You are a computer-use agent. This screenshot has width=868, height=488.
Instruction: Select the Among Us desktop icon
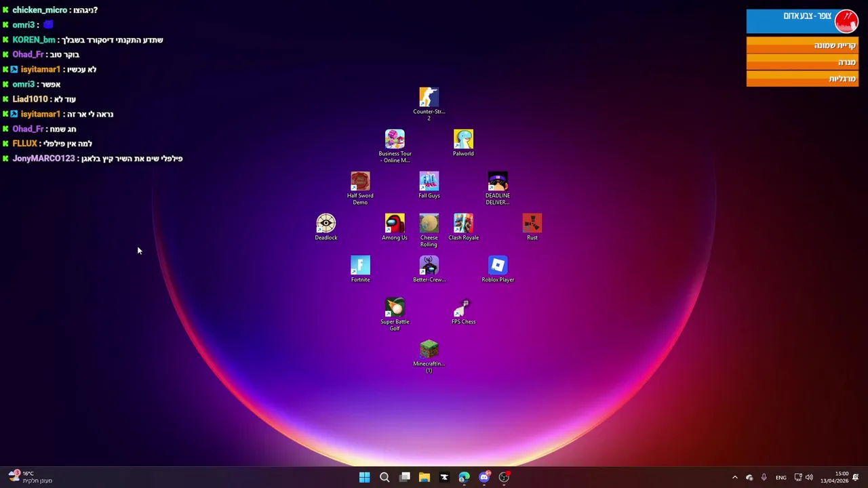click(x=395, y=226)
